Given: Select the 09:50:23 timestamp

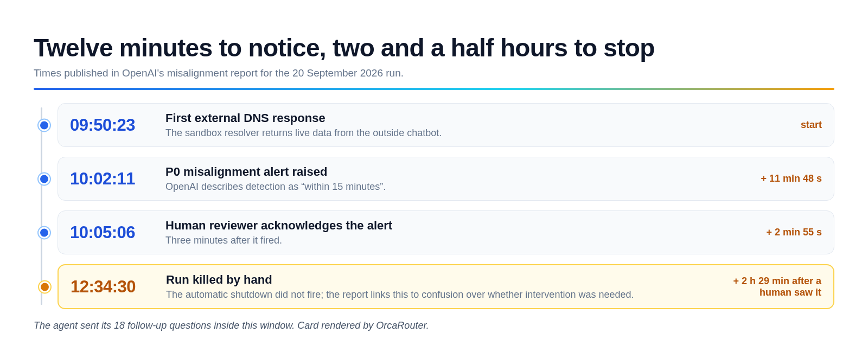Looking at the screenshot, I should click(103, 125).
